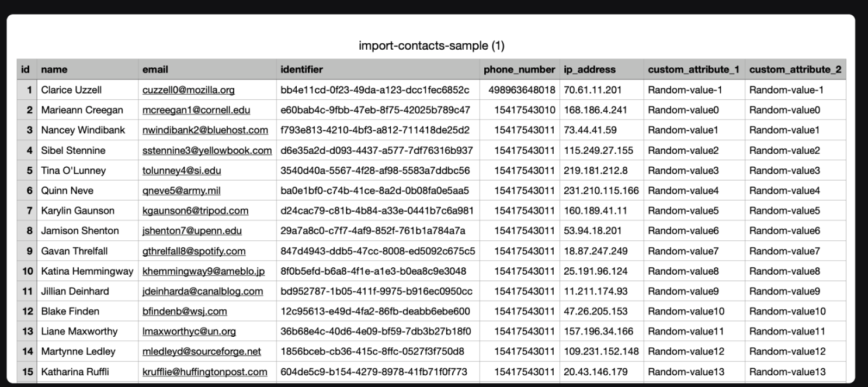Click the name cell Katina Hemmingway
Screen dimensions: 868x387
tap(87, 271)
